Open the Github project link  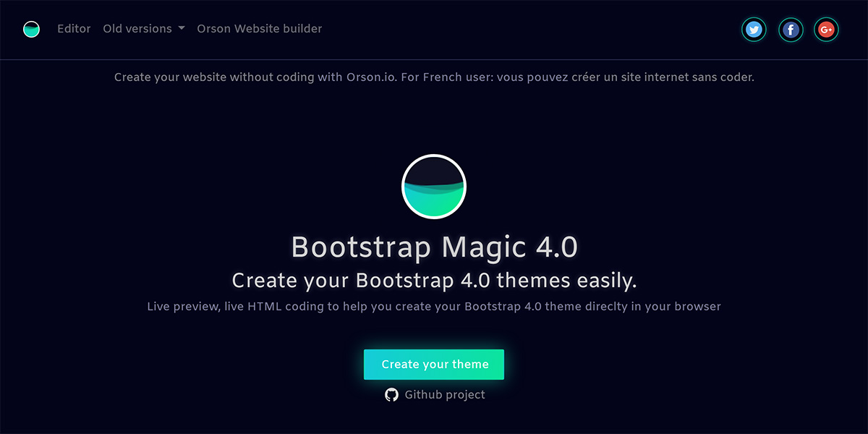pos(444,395)
